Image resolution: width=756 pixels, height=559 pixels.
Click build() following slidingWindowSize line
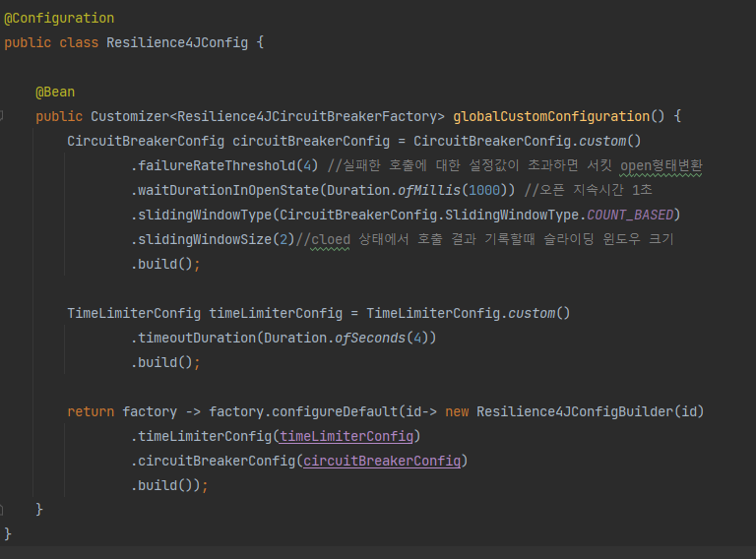(165, 264)
